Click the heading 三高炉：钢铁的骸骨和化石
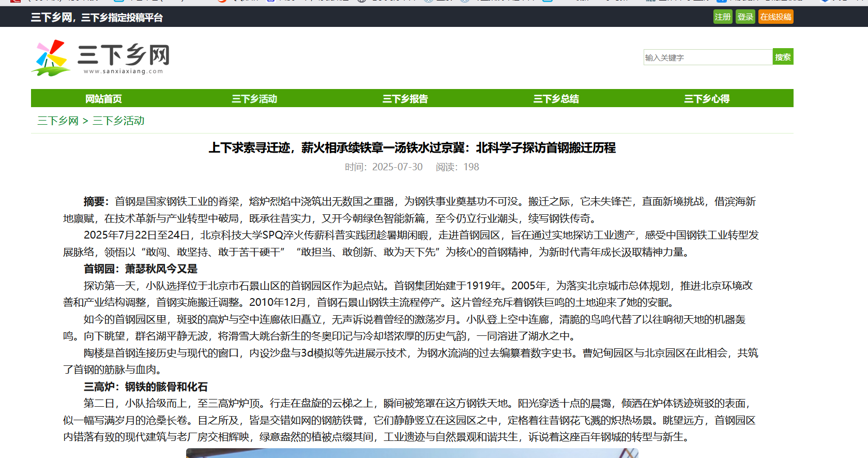Image resolution: width=868 pixels, height=458 pixels. (x=146, y=387)
